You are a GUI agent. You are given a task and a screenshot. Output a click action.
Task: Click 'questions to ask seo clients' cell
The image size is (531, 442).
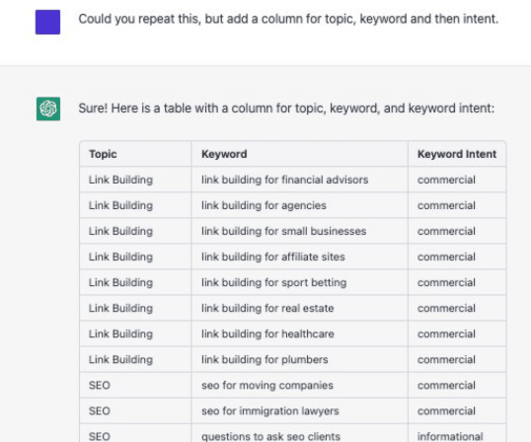300,434
